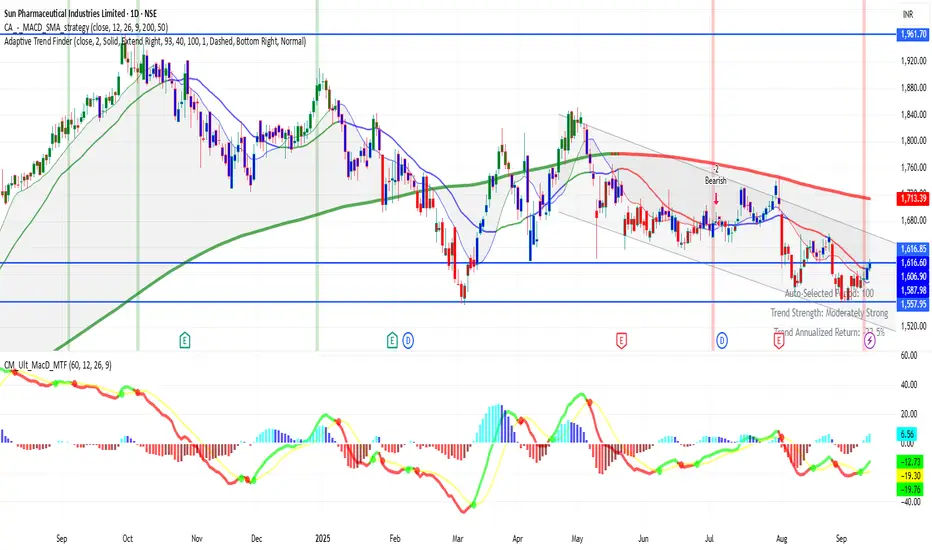Image resolution: width=932 pixels, height=550 pixels.
Task: Click the purple lightning event marker near September
Action: [x=870, y=340]
